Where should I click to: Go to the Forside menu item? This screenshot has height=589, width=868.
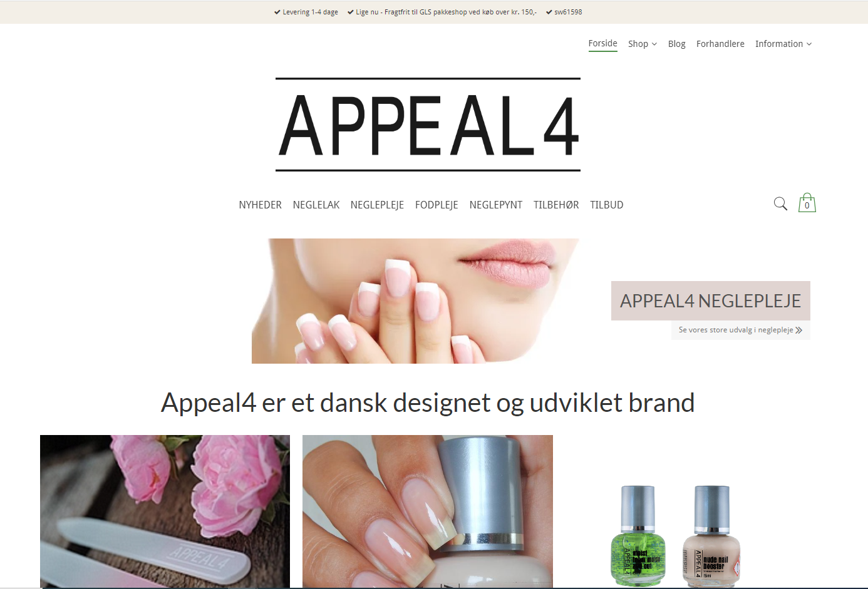pos(602,43)
